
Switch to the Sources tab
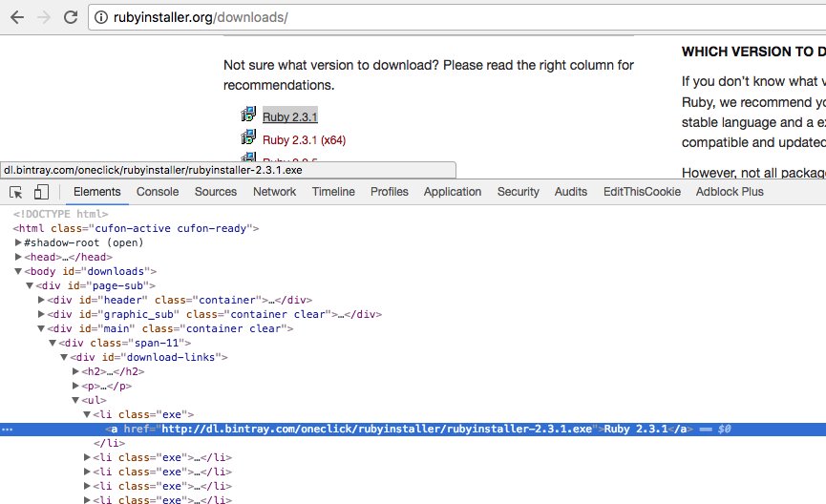click(216, 192)
